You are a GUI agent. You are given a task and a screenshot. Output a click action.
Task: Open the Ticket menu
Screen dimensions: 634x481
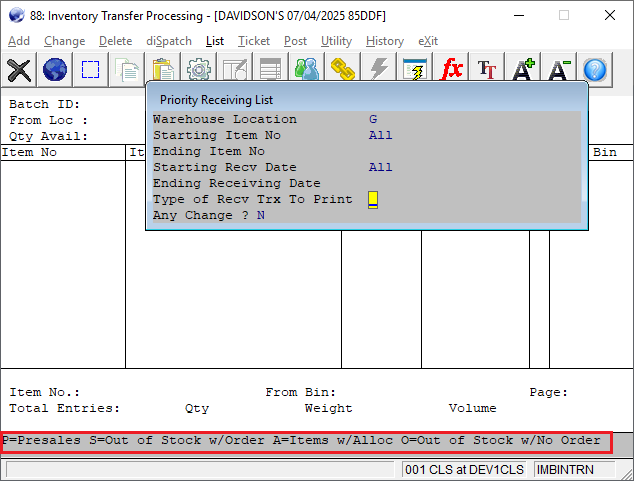click(x=253, y=41)
